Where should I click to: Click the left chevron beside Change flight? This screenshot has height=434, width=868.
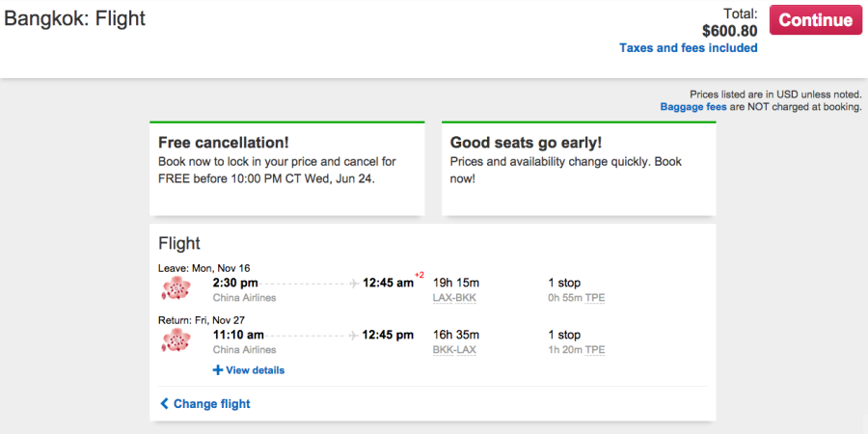coord(164,403)
